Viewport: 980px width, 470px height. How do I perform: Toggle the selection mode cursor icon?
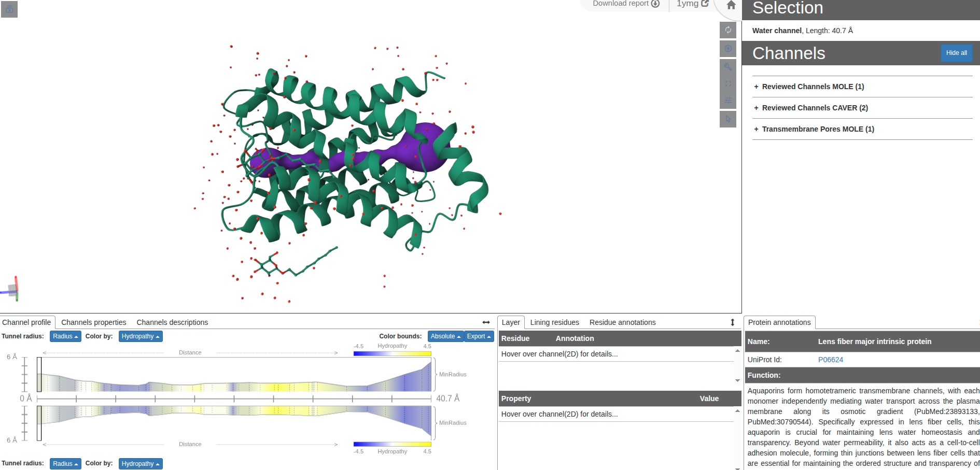coord(728,119)
